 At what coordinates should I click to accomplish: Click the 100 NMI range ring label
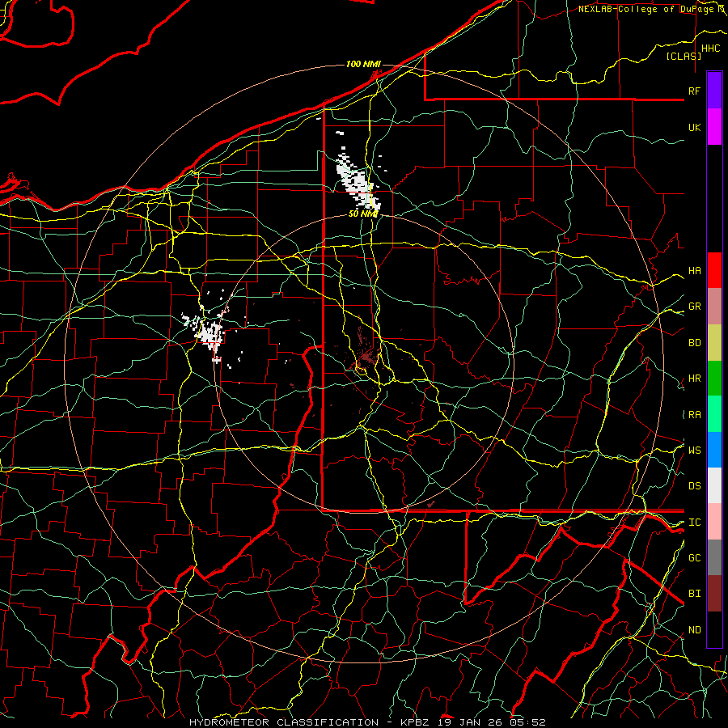coord(363,64)
